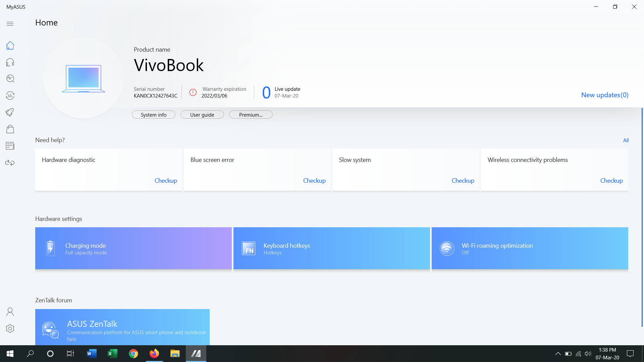Open the shopping bag sidebar icon
Image resolution: width=644 pixels, height=362 pixels.
click(x=10, y=129)
